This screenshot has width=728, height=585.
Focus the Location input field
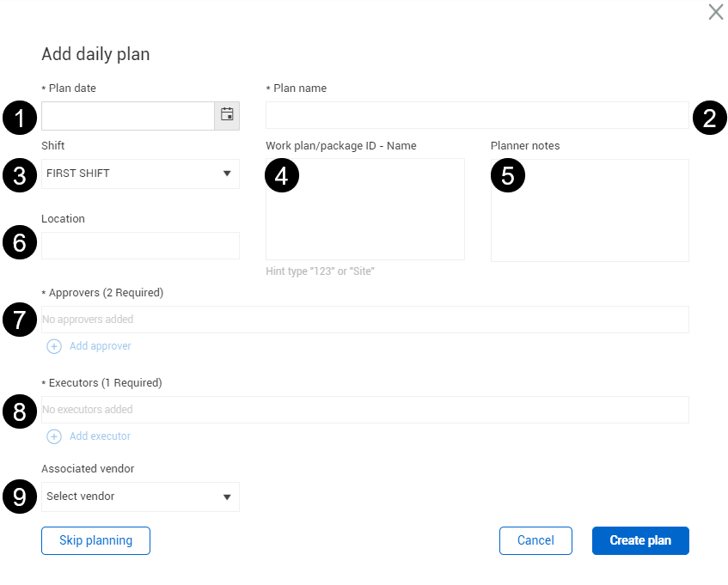[x=140, y=246]
